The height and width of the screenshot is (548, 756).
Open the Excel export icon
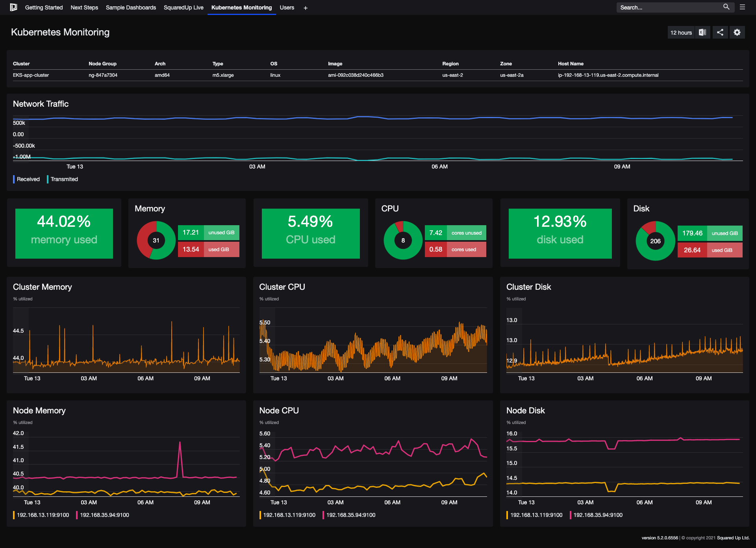702,32
